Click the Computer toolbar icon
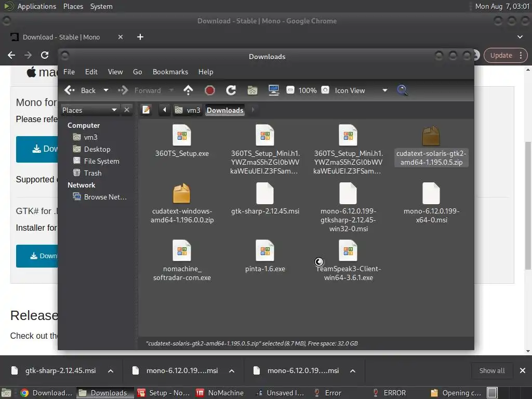532x399 pixels. click(x=274, y=90)
